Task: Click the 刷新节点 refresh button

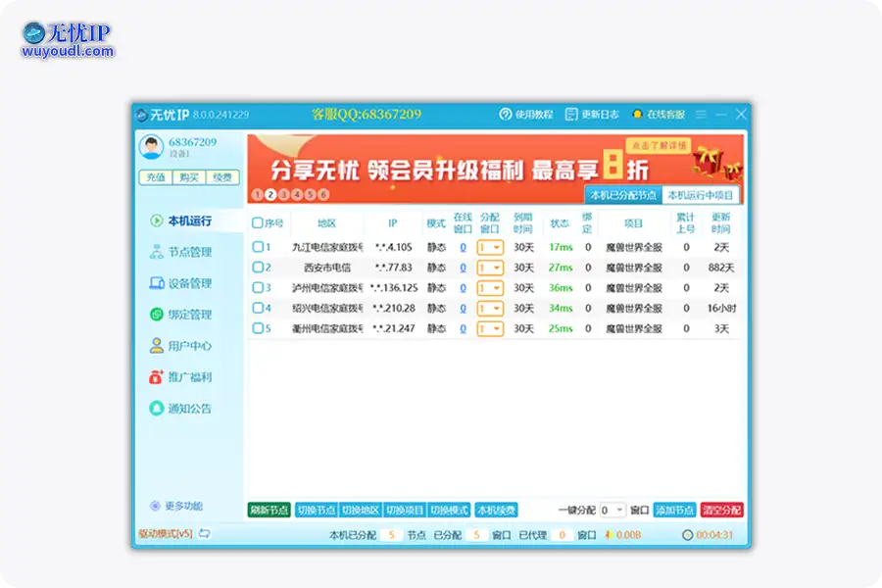Action: (269, 511)
